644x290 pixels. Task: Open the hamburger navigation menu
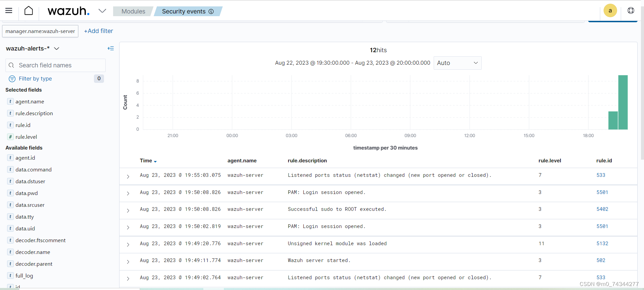[9, 11]
